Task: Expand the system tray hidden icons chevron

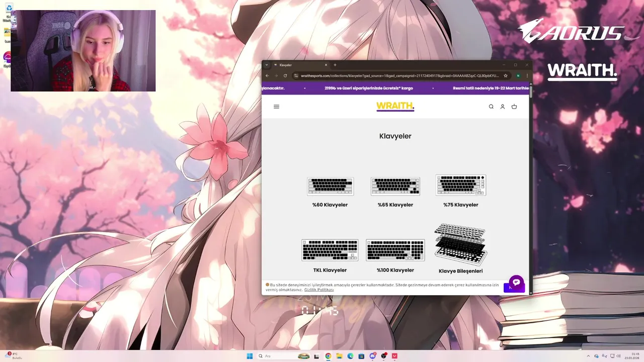Action: pos(588,356)
